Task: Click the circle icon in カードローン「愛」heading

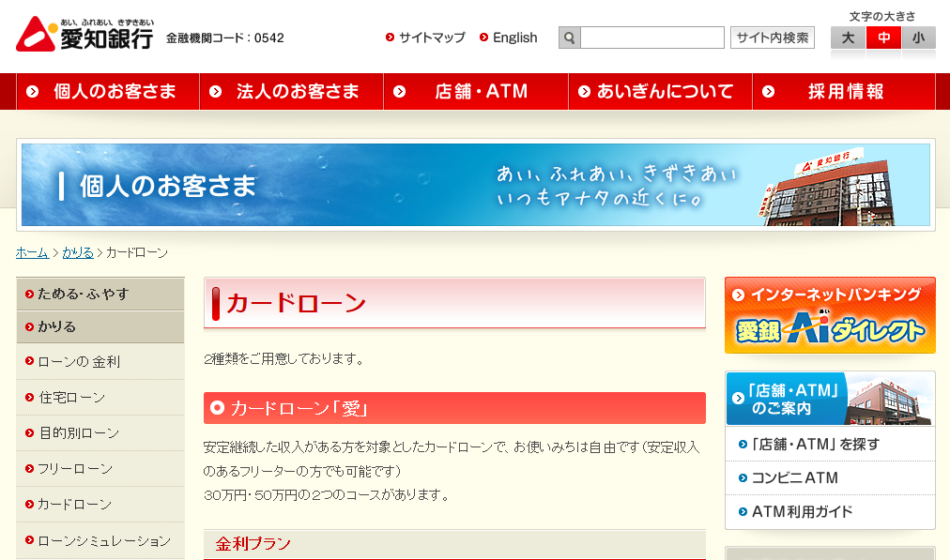Action: point(217,408)
